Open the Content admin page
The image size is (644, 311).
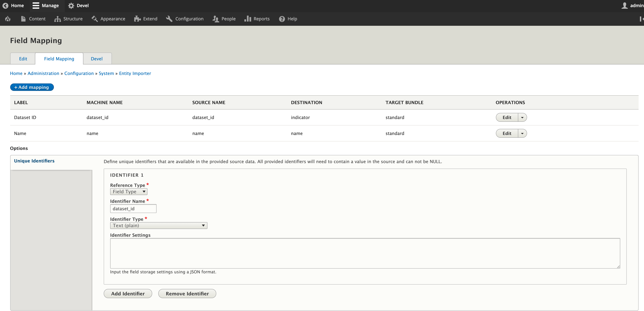pos(37,19)
